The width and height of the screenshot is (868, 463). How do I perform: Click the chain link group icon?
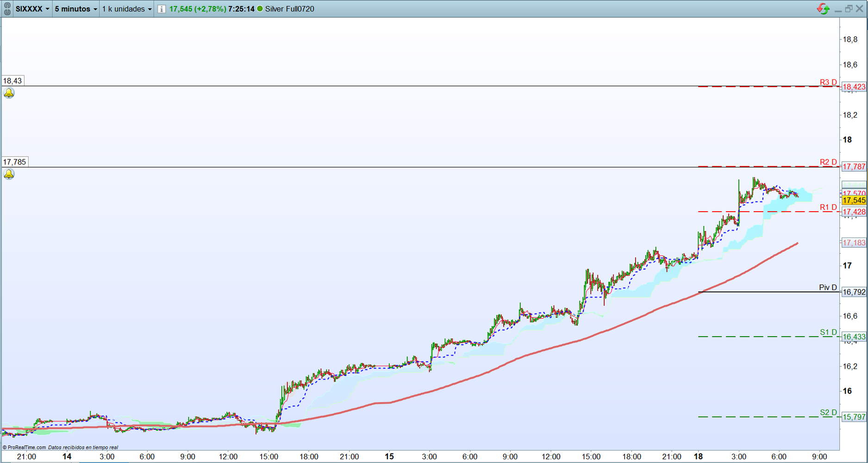click(x=7, y=9)
